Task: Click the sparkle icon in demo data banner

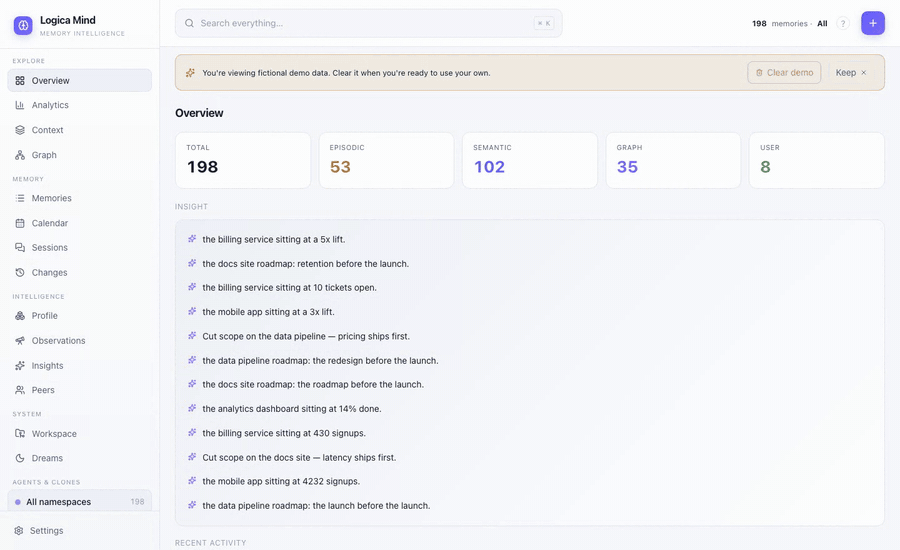Action: coord(190,73)
